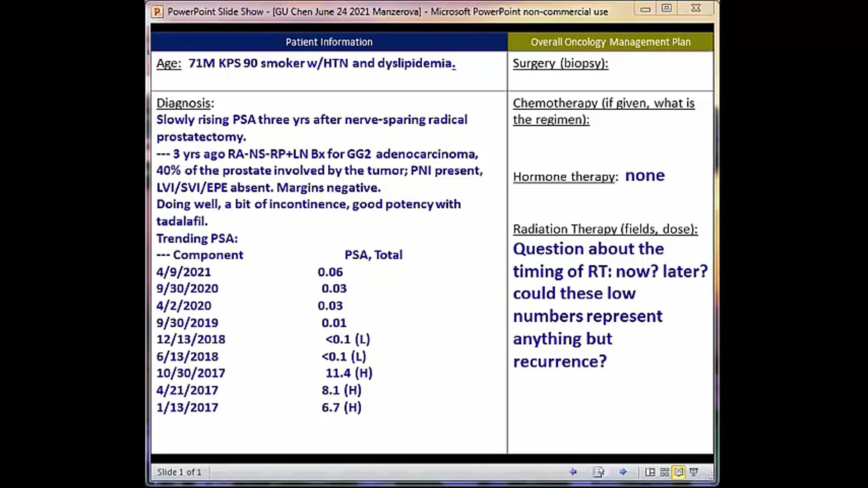This screenshot has height=488, width=868.
Task: Open the slide show navigation menu icon
Action: click(599, 472)
